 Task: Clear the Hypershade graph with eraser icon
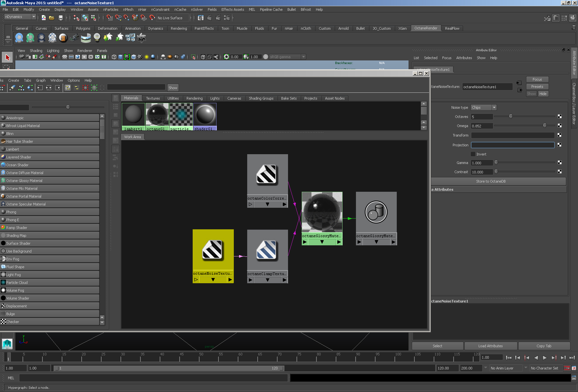[12, 88]
